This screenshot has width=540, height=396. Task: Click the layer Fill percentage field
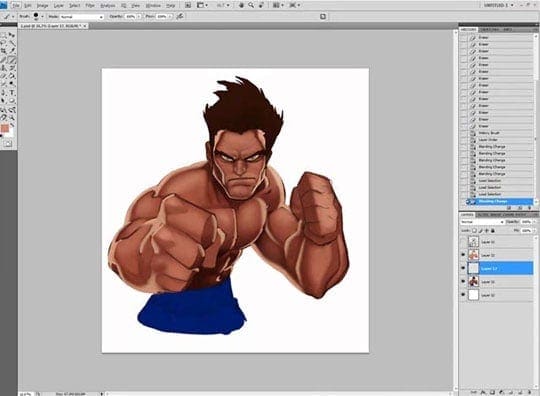point(526,231)
